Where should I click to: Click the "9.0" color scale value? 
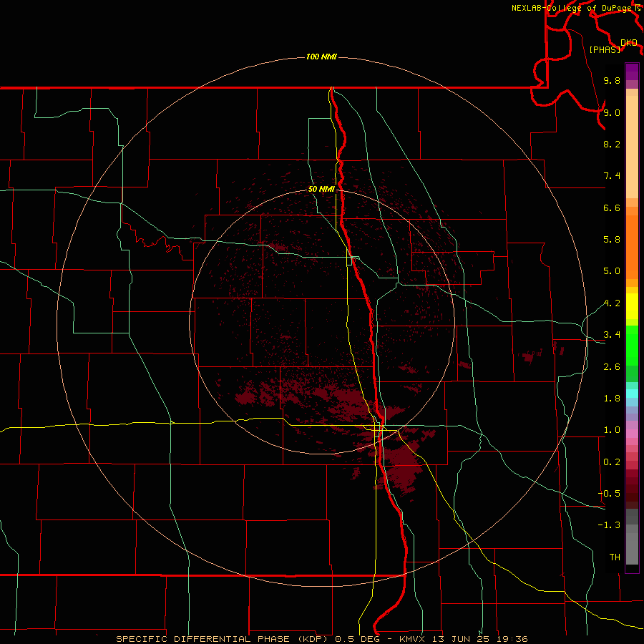[x=612, y=112]
